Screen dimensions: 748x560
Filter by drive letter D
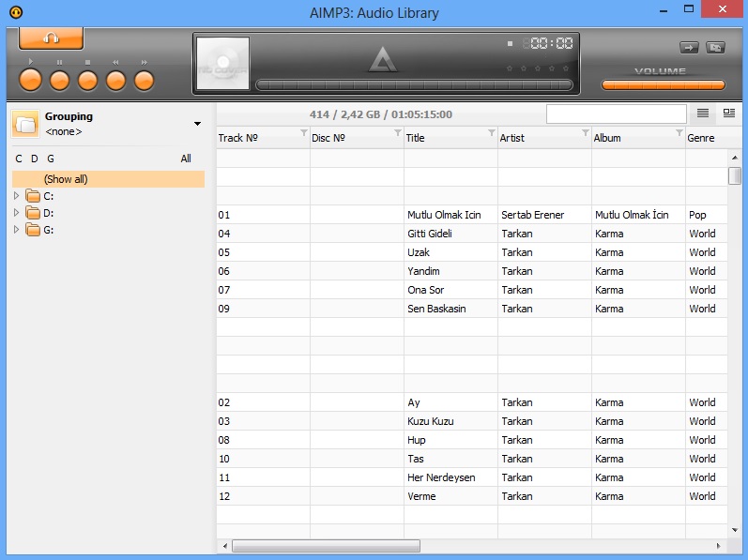35,159
